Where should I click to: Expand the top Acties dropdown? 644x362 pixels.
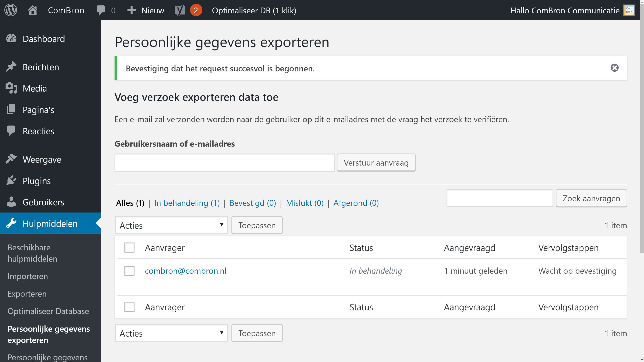click(171, 225)
